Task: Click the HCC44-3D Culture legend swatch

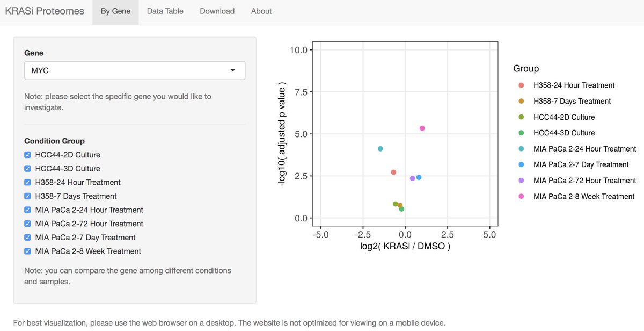Action: [521, 133]
